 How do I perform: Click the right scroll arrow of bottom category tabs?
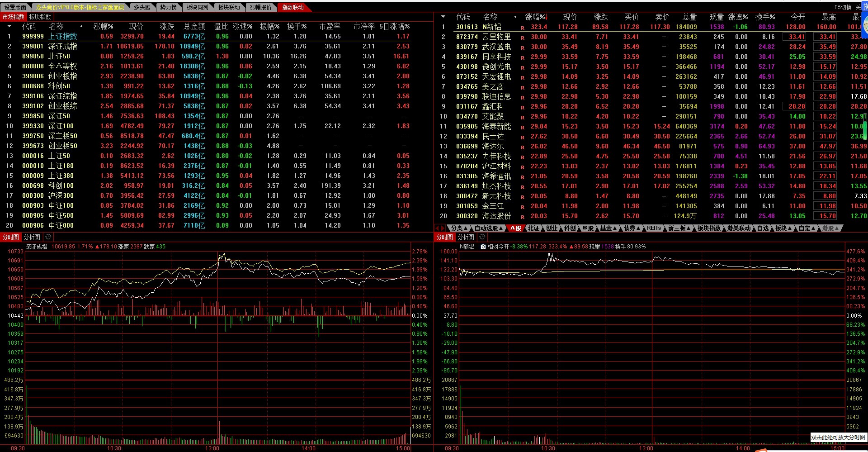tap(443, 228)
